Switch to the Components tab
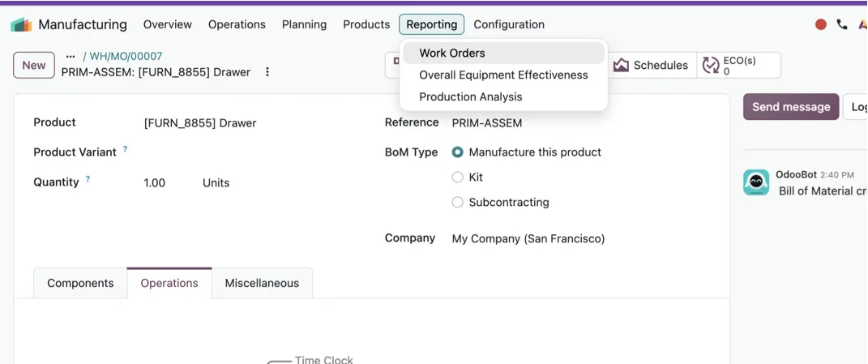 (x=80, y=283)
